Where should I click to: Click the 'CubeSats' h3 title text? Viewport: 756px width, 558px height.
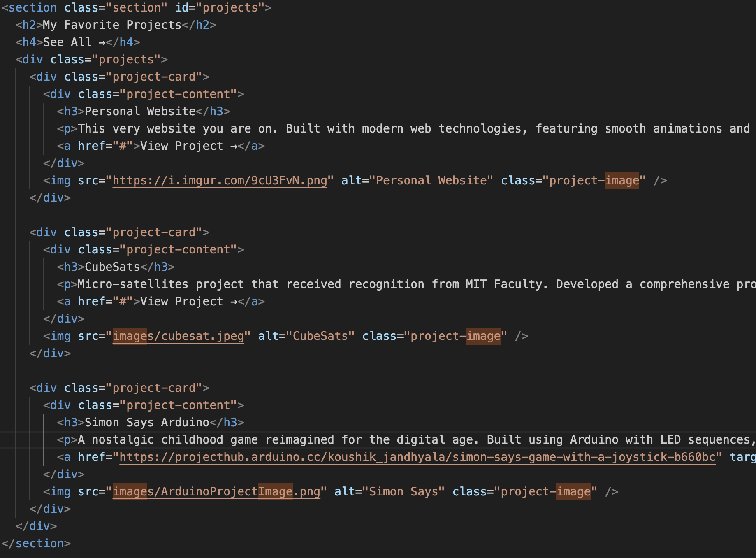[112, 267]
